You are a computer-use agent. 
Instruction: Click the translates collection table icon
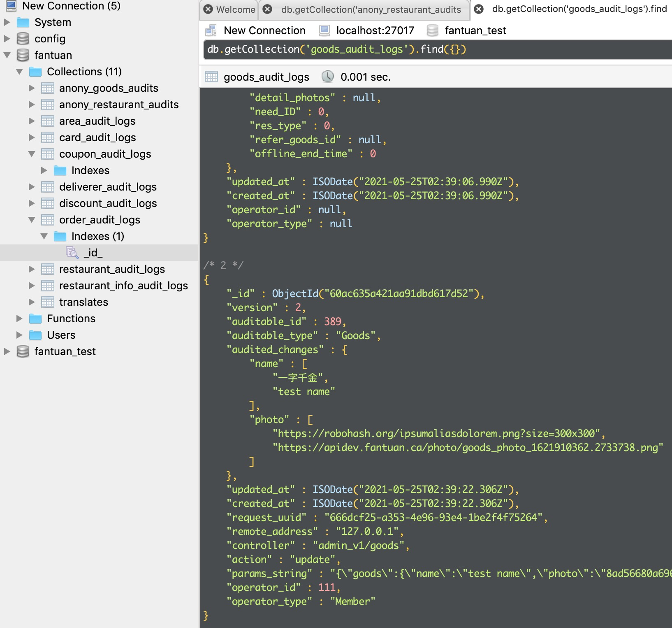point(48,302)
